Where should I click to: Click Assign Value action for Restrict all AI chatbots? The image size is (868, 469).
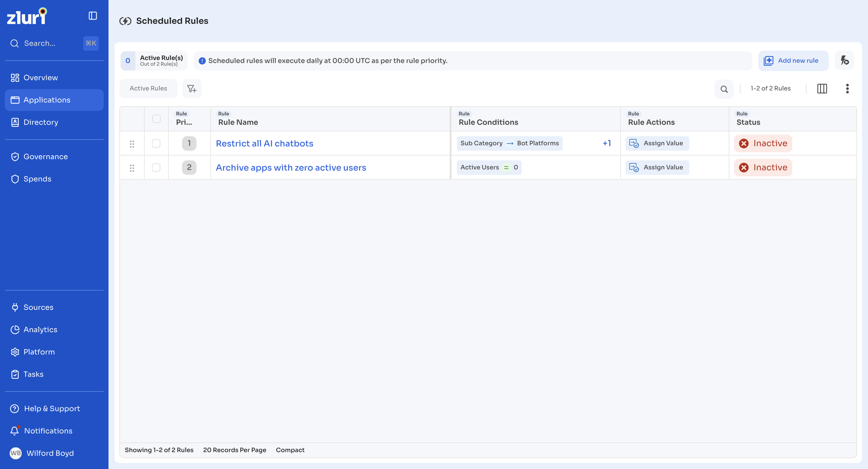pos(657,143)
